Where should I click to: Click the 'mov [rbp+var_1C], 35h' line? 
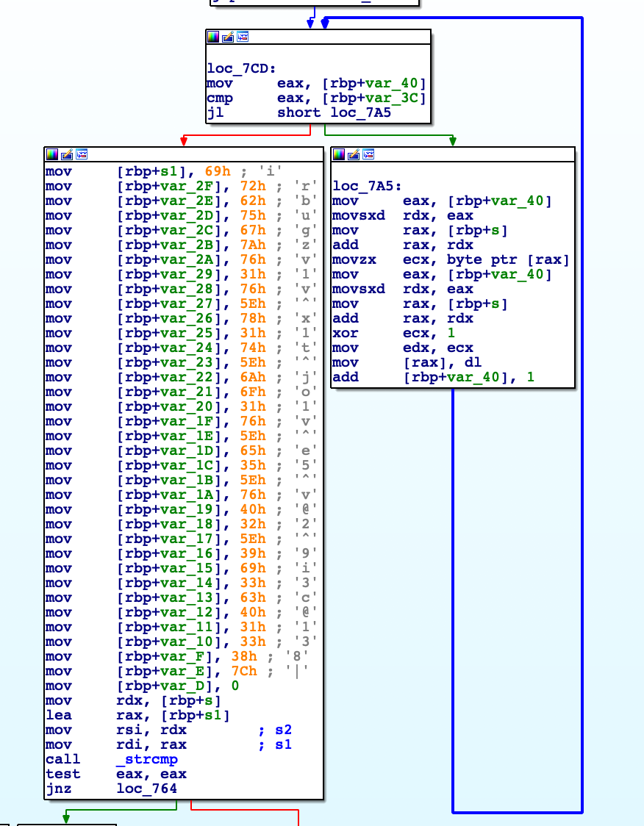coord(182,465)
